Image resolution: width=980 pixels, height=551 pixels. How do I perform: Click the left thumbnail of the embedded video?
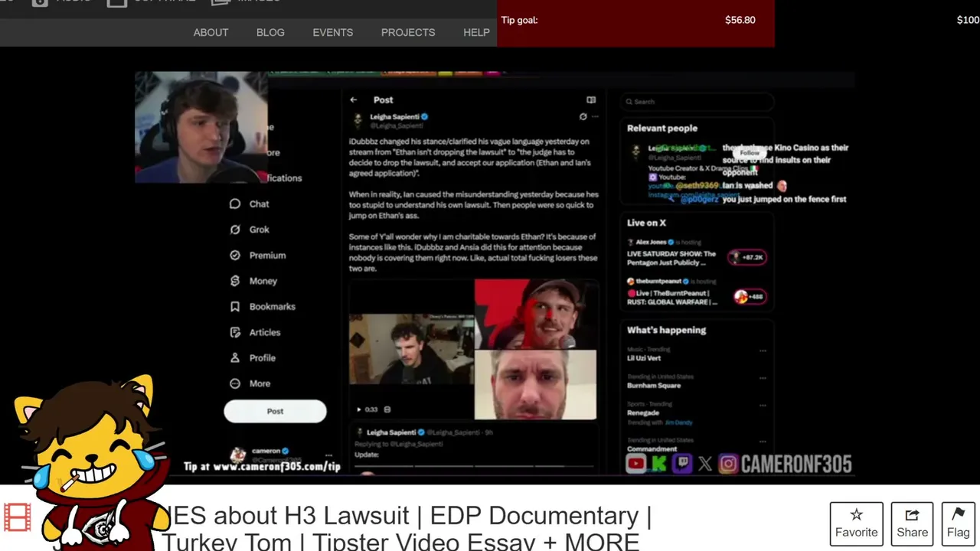[x=412, y=348]
